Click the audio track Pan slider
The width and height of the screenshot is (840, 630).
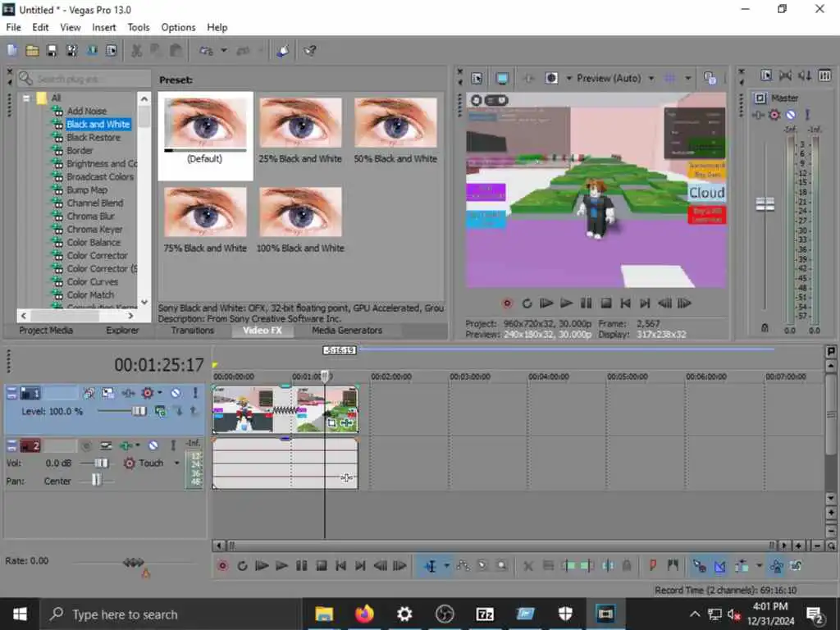tap(96, 480)
